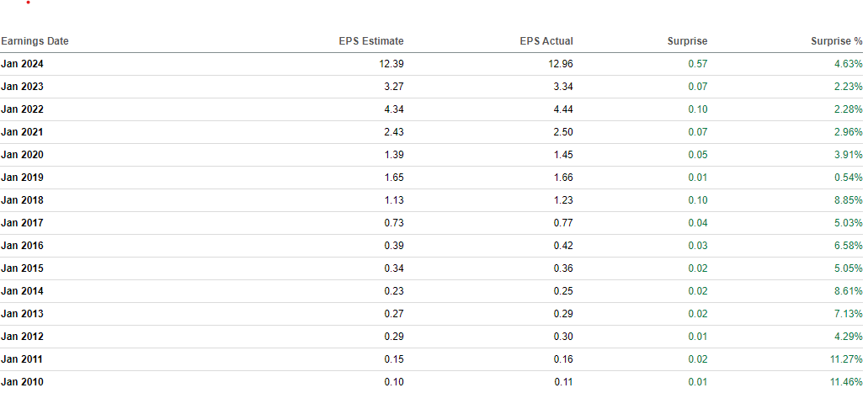Click the 11.27% surprise percentage
The image size is (868, 393).
pyautogui.click(x=846, y=359)
